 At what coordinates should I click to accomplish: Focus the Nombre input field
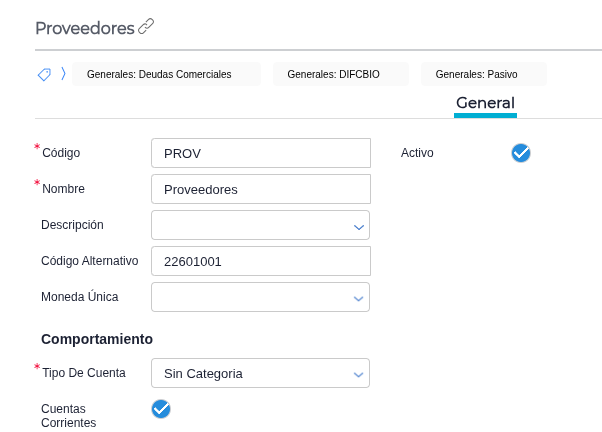point(260,189)
